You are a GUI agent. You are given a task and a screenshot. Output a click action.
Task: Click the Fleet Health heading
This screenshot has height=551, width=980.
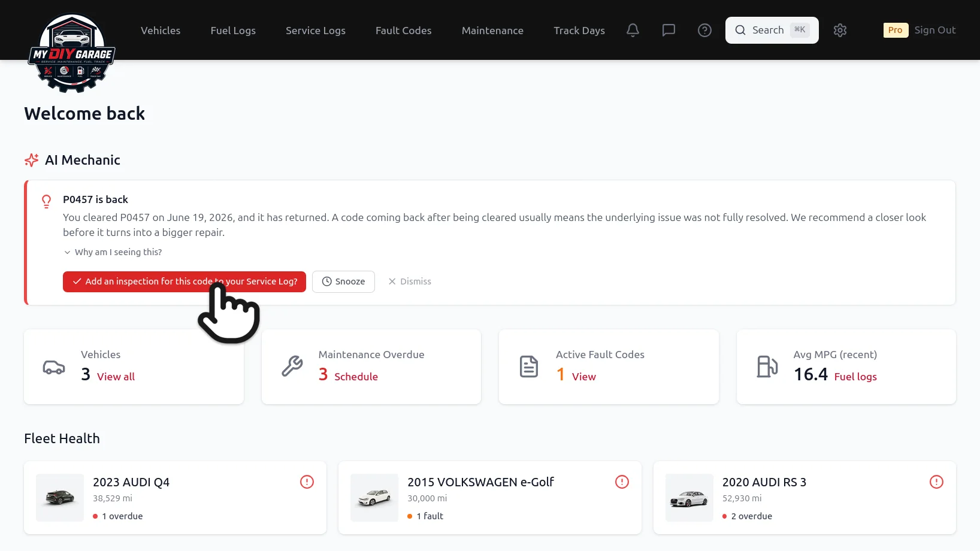[x=62, y=438]
